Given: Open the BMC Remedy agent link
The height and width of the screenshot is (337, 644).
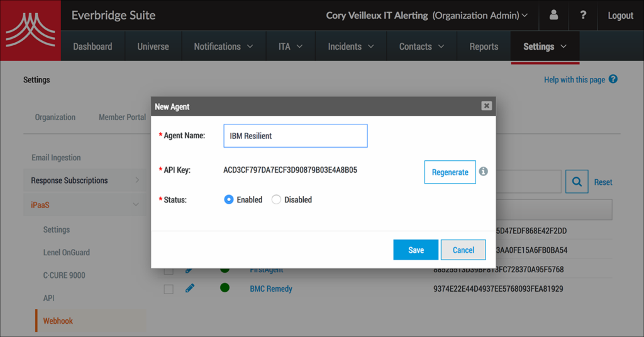Looking at the screenshot, I should click(271, 289).
